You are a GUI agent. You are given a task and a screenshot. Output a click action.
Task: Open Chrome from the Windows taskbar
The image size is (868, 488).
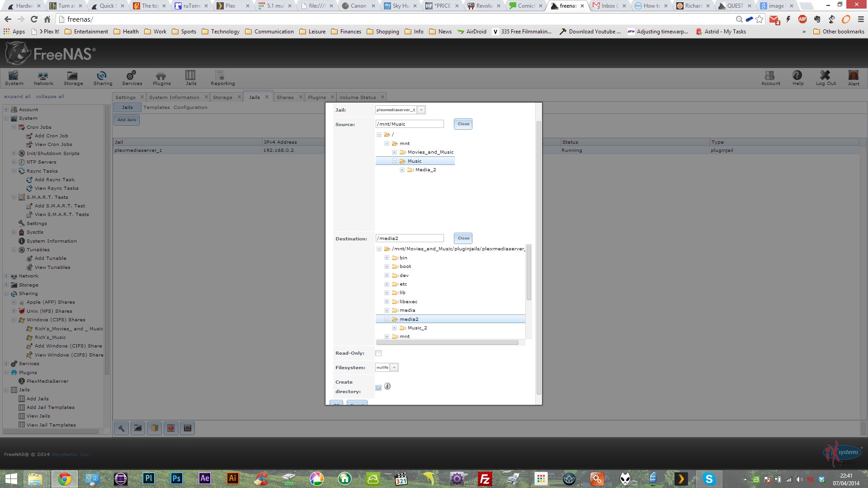click(x=64, y=479)
